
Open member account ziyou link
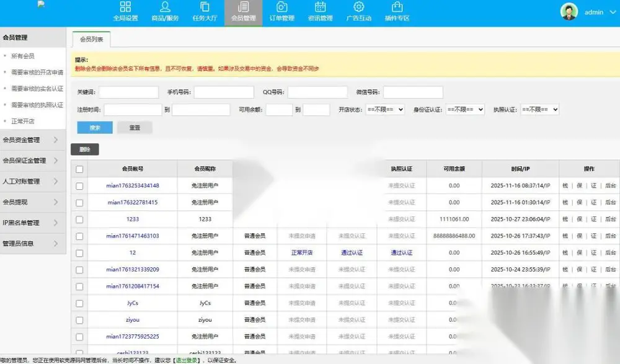click(133, 320)
